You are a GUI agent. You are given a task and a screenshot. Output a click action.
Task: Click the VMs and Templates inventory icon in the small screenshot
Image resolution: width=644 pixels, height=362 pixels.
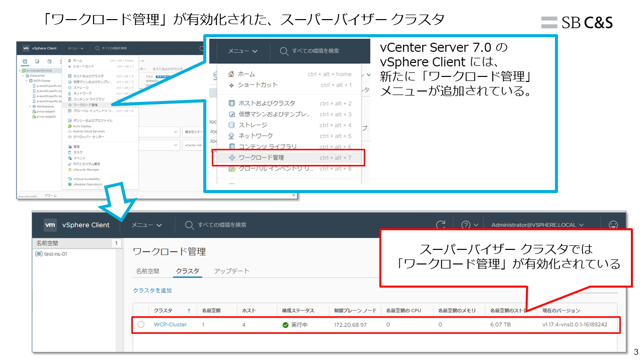[x=37, y=61]
